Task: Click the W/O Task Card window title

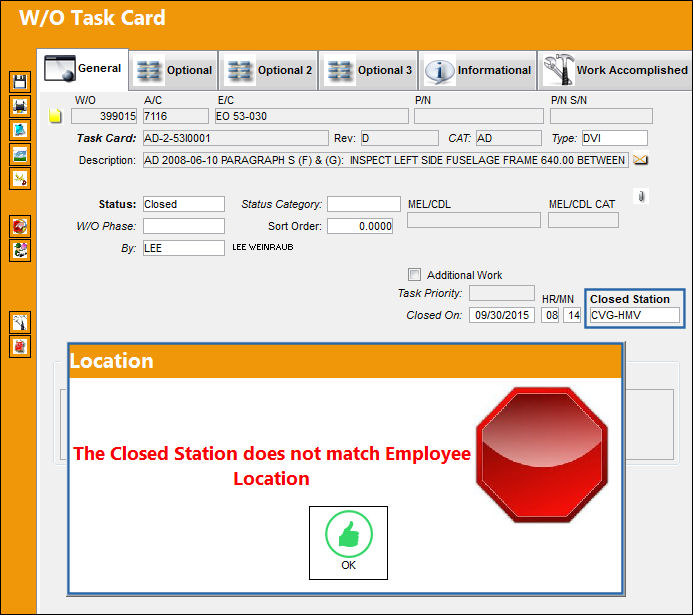Action: tap(92, 18)
